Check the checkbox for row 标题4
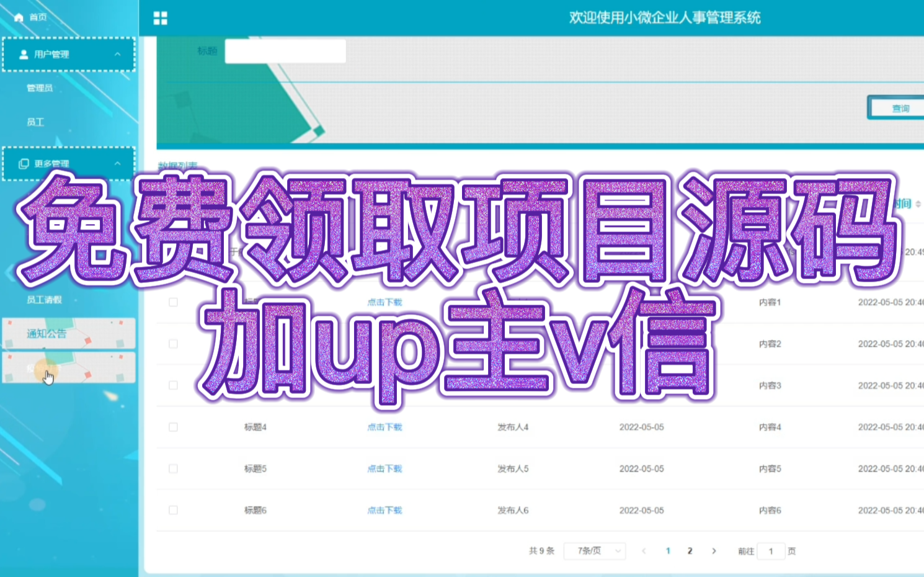Viewport: 924px width, 577px height. point(173,427)
